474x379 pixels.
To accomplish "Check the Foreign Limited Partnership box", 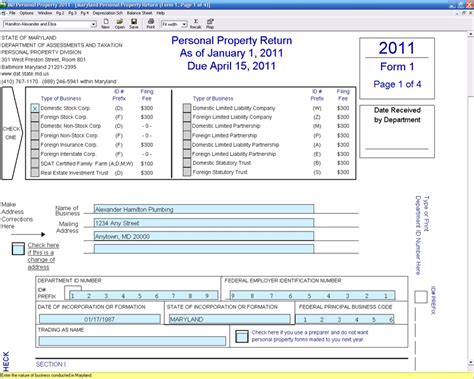I will tap(187, 135).
